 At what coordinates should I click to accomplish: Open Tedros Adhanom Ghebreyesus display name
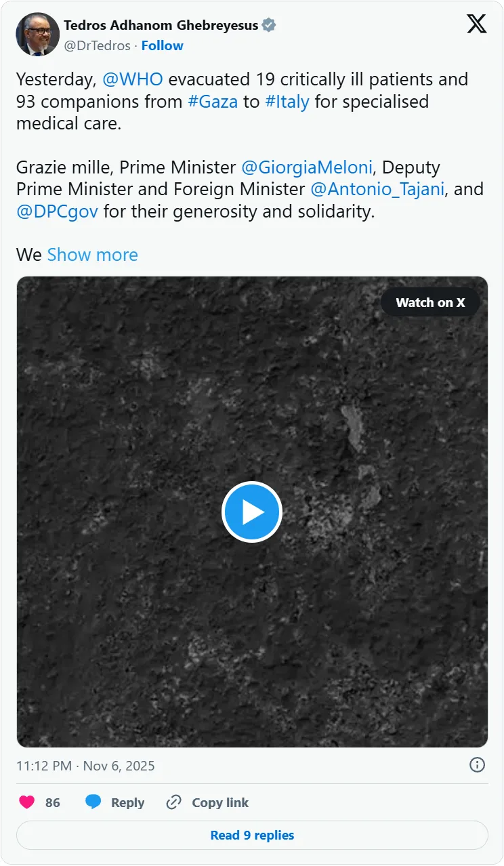(161, 26)
